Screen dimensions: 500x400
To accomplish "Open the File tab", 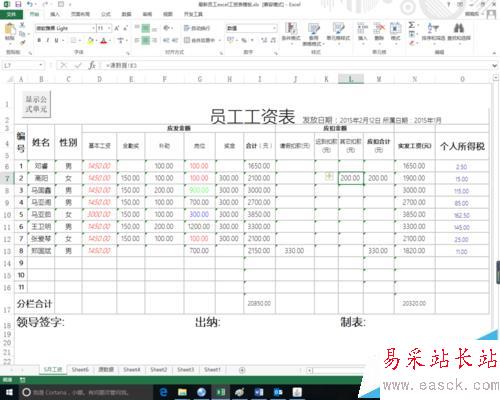I will tap(11, 14).
